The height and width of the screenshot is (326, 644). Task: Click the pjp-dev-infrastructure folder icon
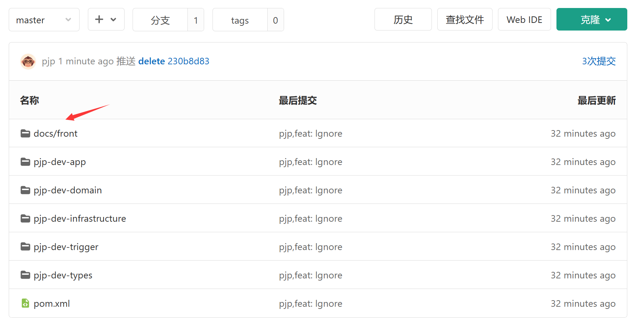pos(25,218)
